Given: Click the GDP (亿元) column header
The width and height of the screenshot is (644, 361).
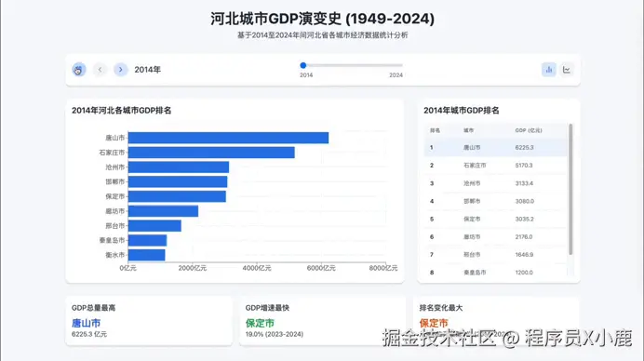Looking at the screenshot, I should (x=529, y=130).
